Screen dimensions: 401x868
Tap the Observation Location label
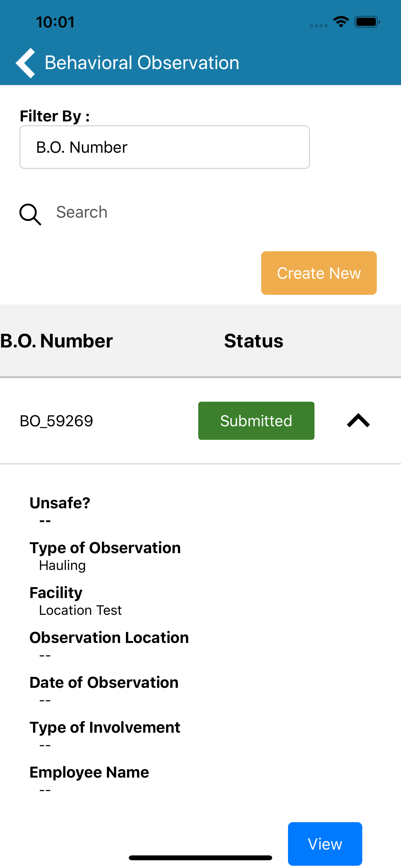click(109, 637)
